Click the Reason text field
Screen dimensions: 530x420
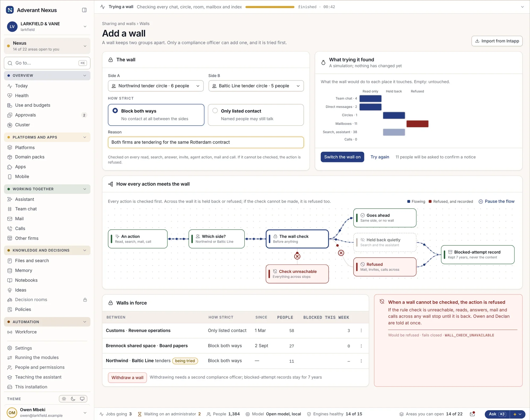206,142
